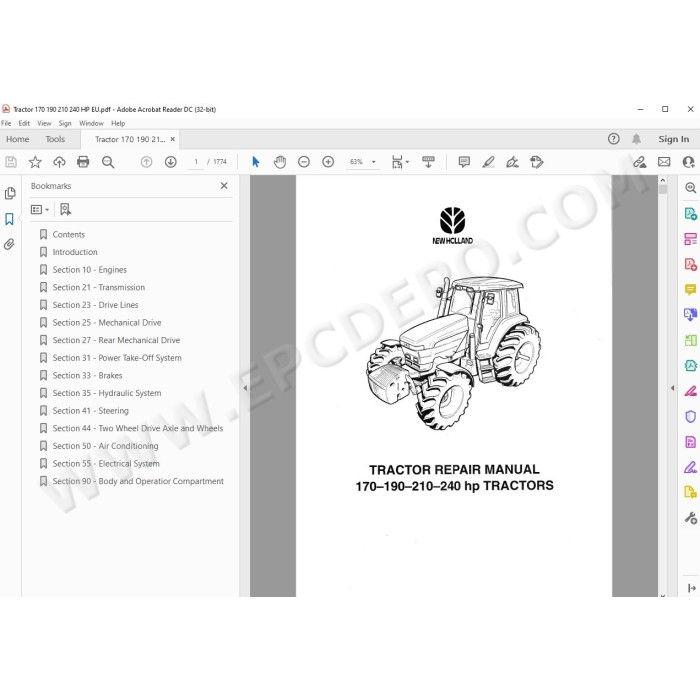Close the Tractor 170 190 document tab

click(172, 139)
